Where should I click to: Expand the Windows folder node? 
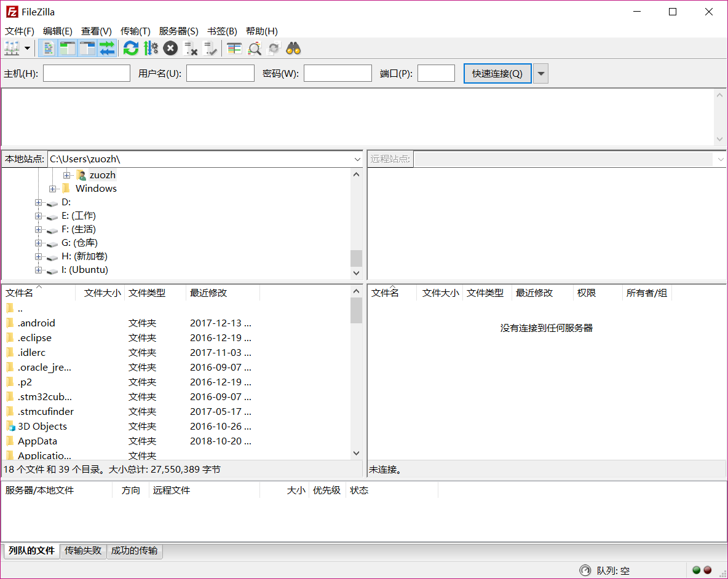[52, 189]
